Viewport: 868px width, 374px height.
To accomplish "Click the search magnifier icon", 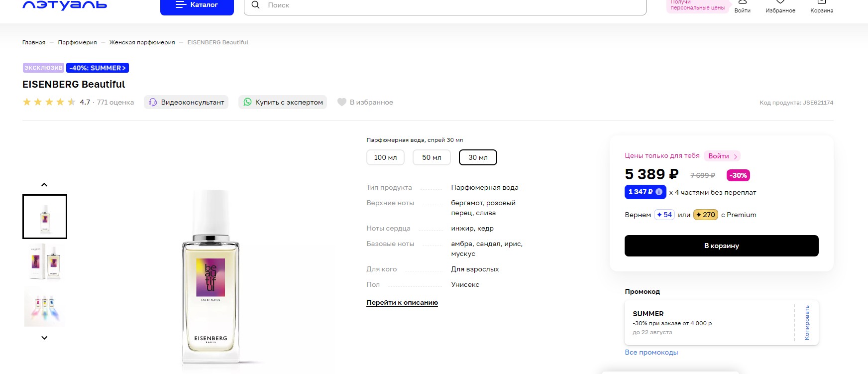I will pyautogui.click(x=256, y=5).
